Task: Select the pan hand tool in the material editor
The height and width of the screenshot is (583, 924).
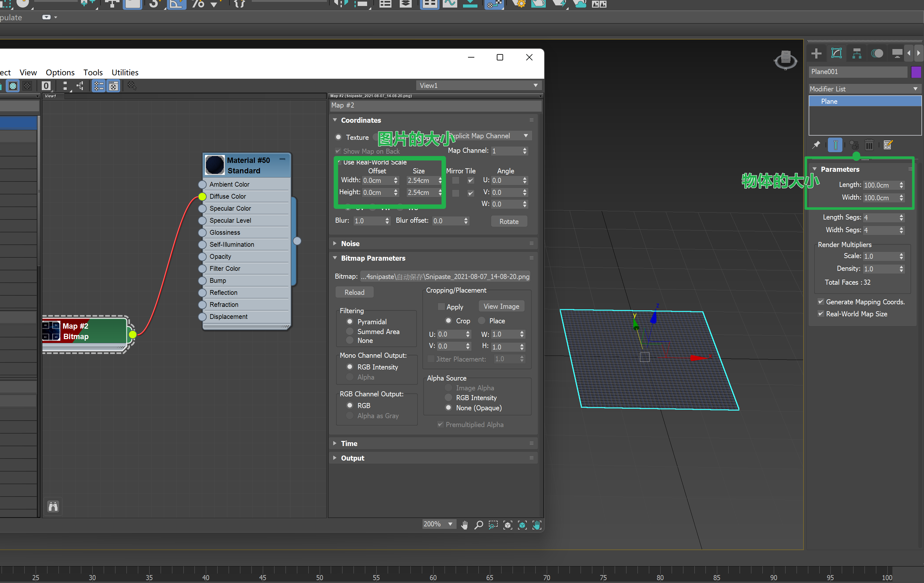Action: pyautogui.click(x=464, y=525)
